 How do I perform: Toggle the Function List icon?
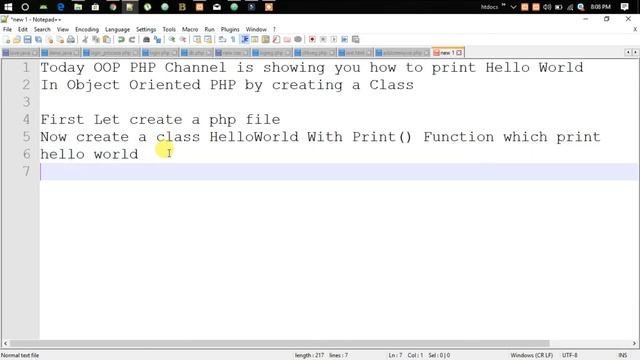point(276,40)
